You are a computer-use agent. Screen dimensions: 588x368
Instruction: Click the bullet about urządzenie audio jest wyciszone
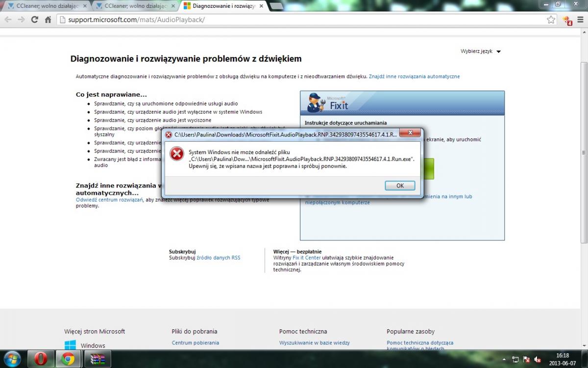point(153,120)
